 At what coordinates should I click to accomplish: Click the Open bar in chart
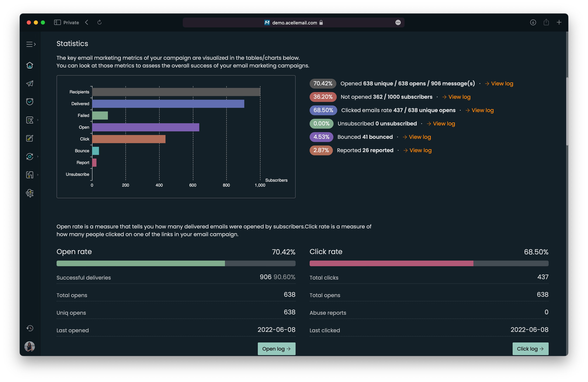click(146, 127)
